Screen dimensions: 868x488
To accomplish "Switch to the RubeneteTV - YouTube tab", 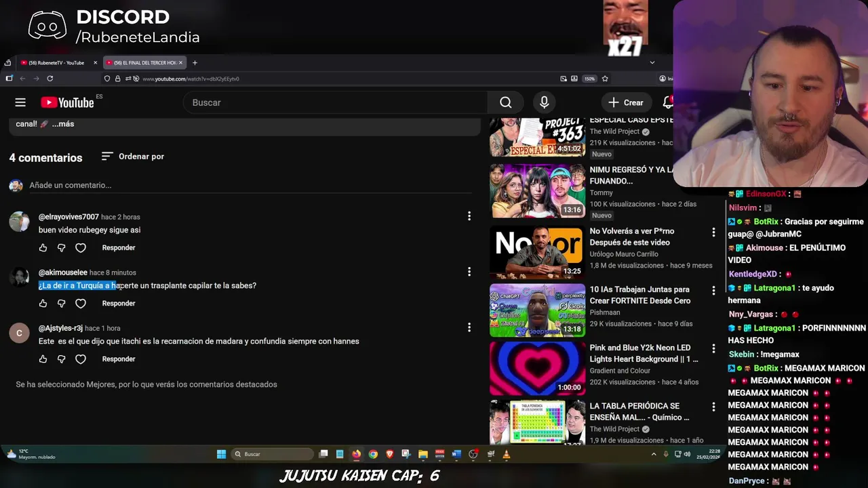I will [56, 63].
